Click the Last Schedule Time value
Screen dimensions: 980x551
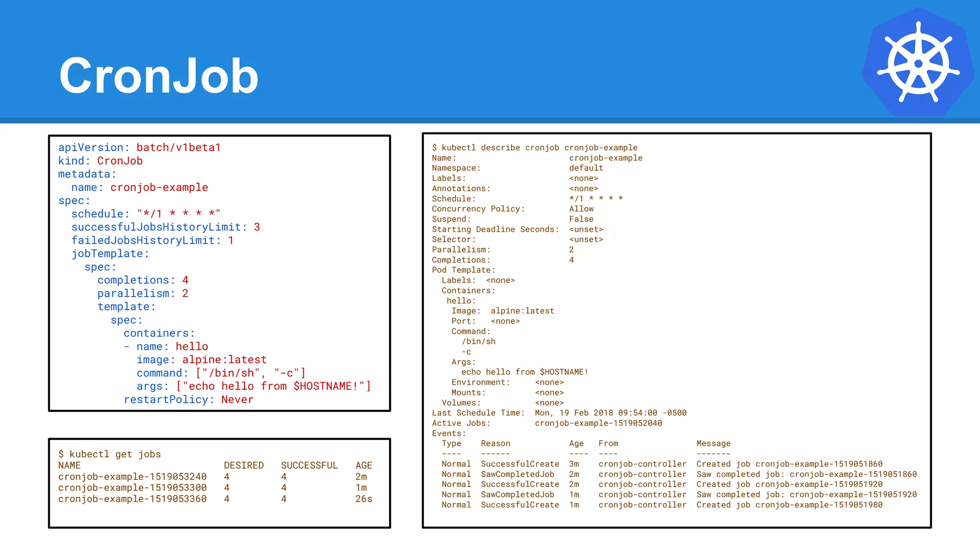coord(610,413)
